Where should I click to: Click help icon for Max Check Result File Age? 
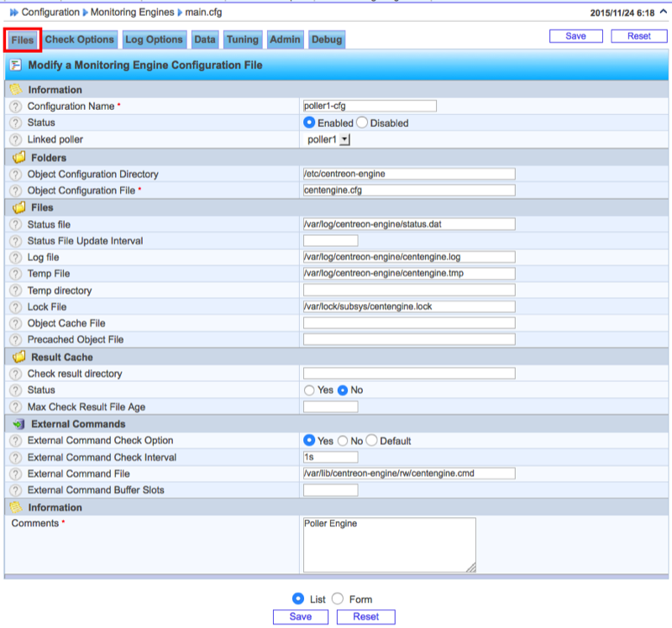(15, 407)
